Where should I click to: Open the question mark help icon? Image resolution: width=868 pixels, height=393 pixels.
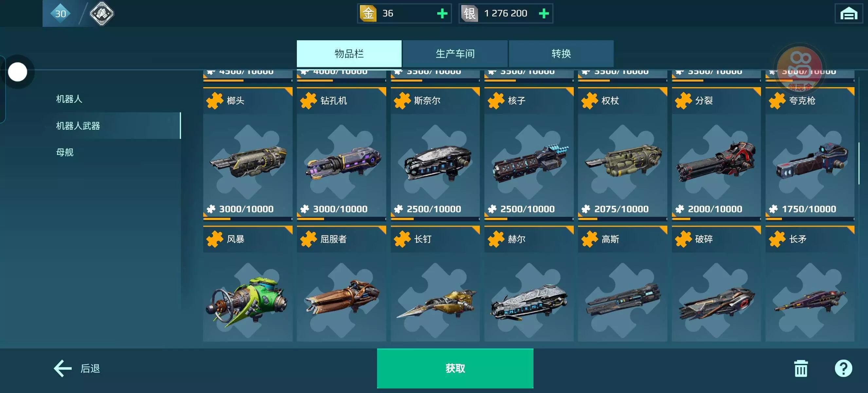(x=843, y=368)
